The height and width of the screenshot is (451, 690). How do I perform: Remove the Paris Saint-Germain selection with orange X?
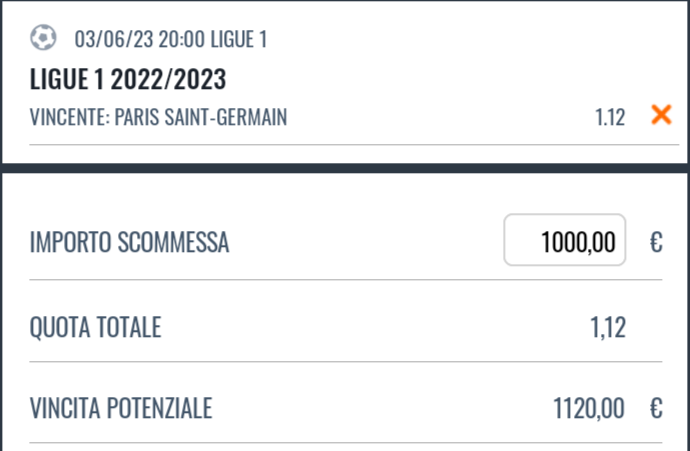661,115
